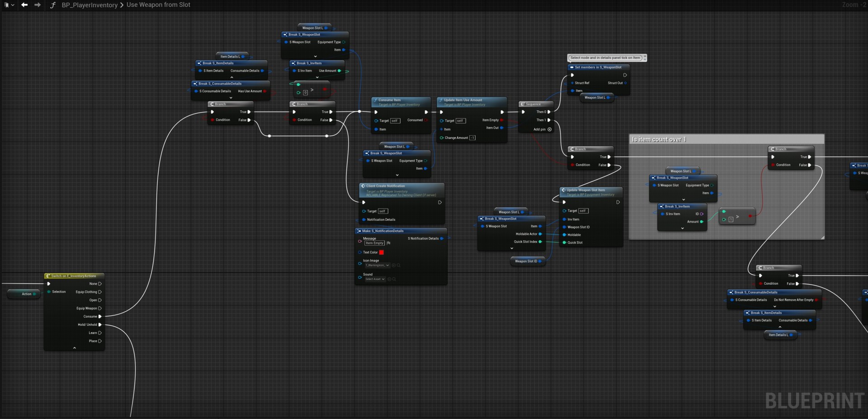
Task: Open the bookmarks dropdown in the breadcrumb bar
Action: [8, 5]
